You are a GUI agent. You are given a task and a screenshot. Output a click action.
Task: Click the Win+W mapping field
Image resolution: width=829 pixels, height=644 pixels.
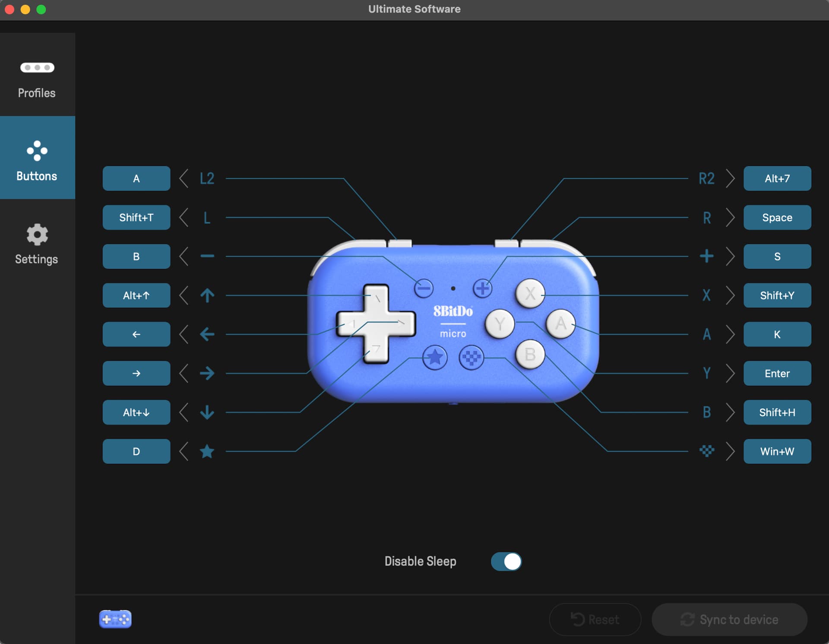coord(777,451)
